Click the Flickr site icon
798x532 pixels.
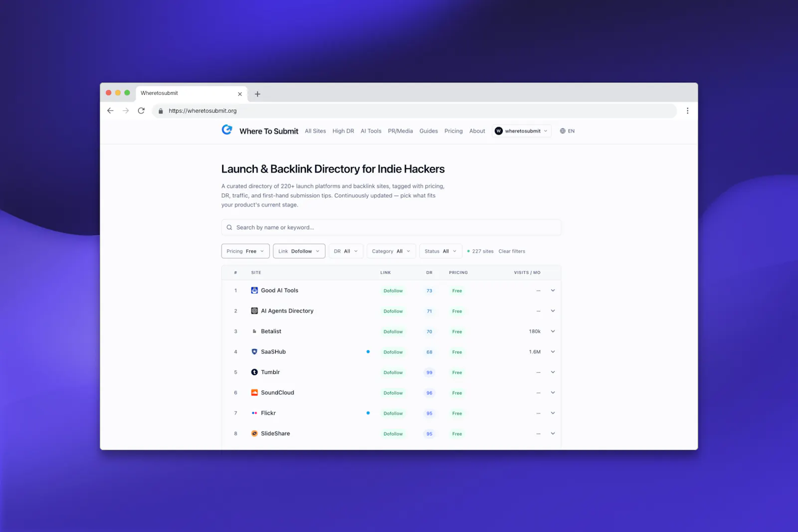(254, 413)
